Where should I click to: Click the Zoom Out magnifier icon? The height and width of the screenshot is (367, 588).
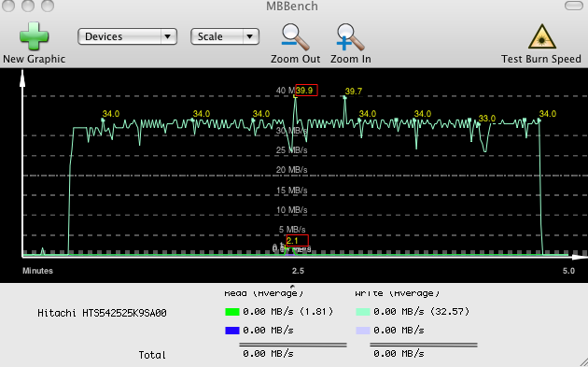coord(295,37)
